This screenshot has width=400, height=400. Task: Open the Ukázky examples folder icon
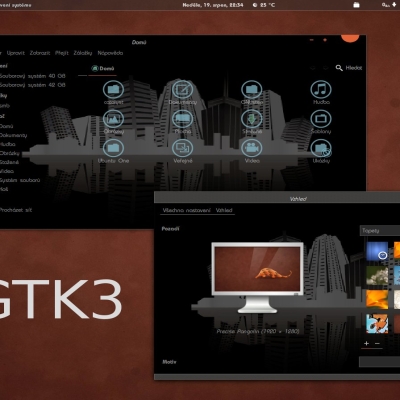pyautogui.click(x=321, y=148)
